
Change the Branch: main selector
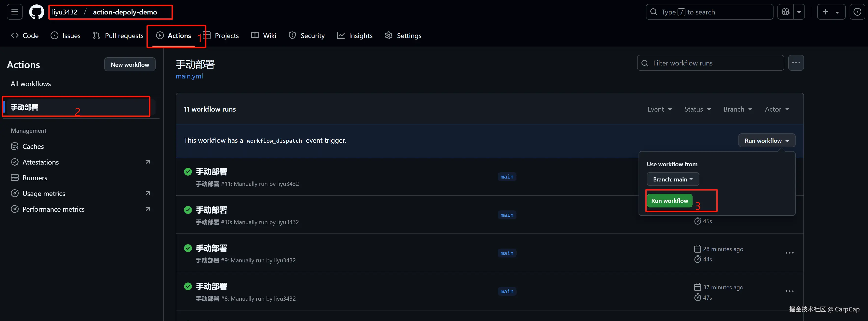673,179
